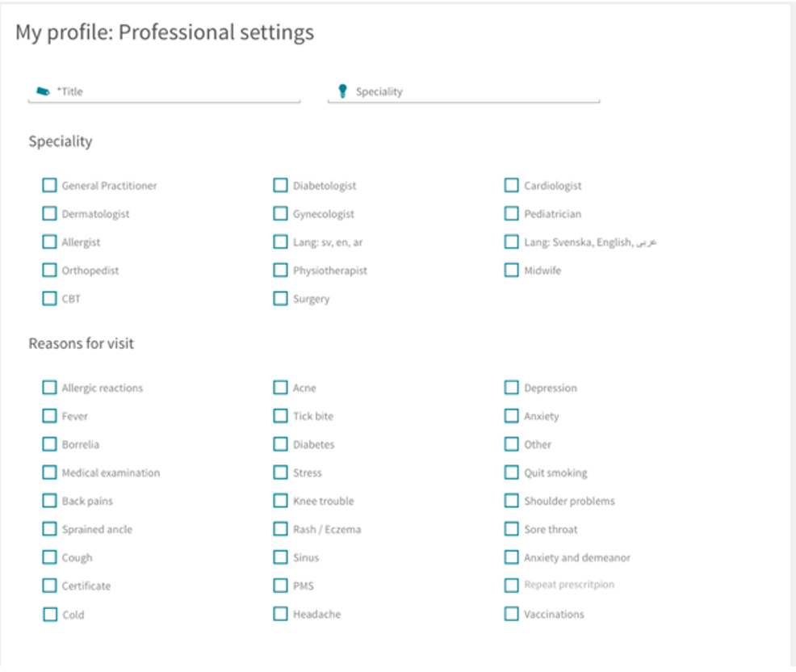The image size is (796, 672).
Task: Enable the Diabetologist speciality
Action: pyautogui.click(x=280, y=186)
